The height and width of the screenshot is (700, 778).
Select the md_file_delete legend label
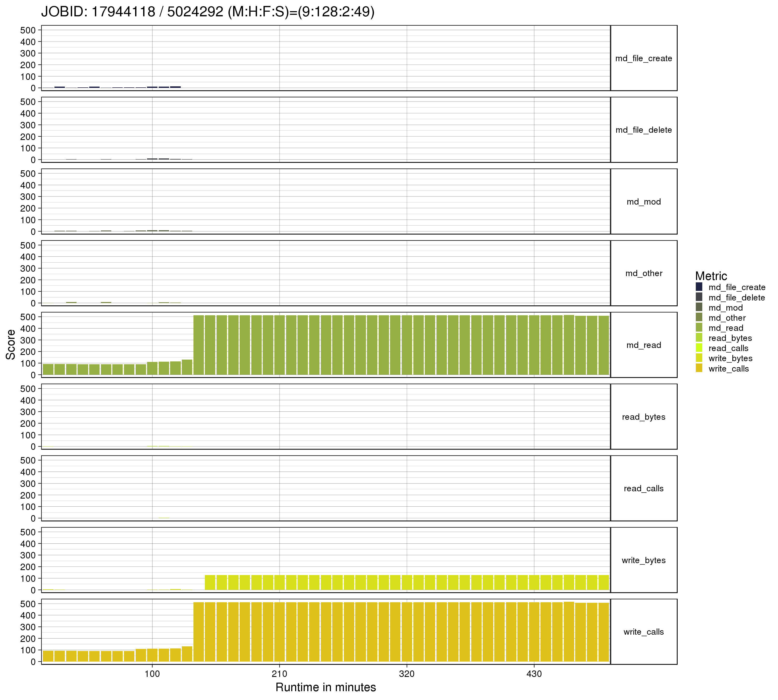pyautogui.click(x=737, y=298)
